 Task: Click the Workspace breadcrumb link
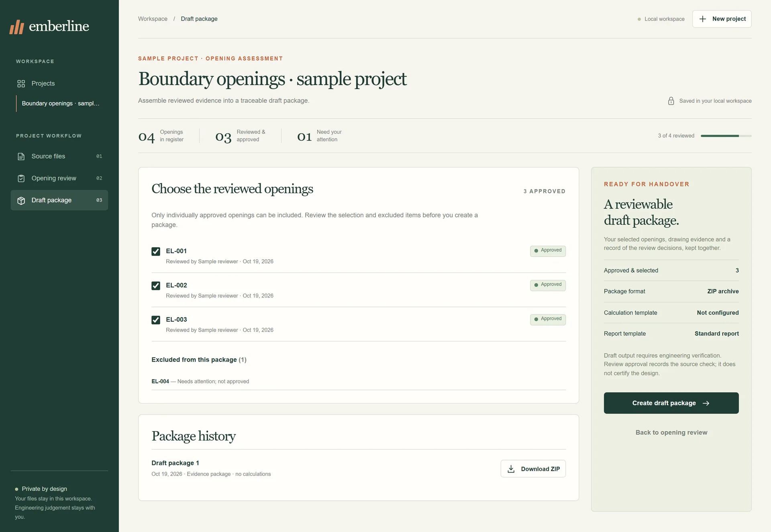153,19
